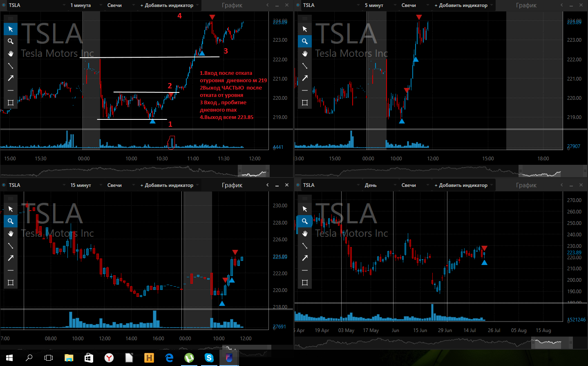Screen dimensions: 588x366
Task: Select rectangle tool in День chart
Action: pyautogui.click(x=305, y=283)
